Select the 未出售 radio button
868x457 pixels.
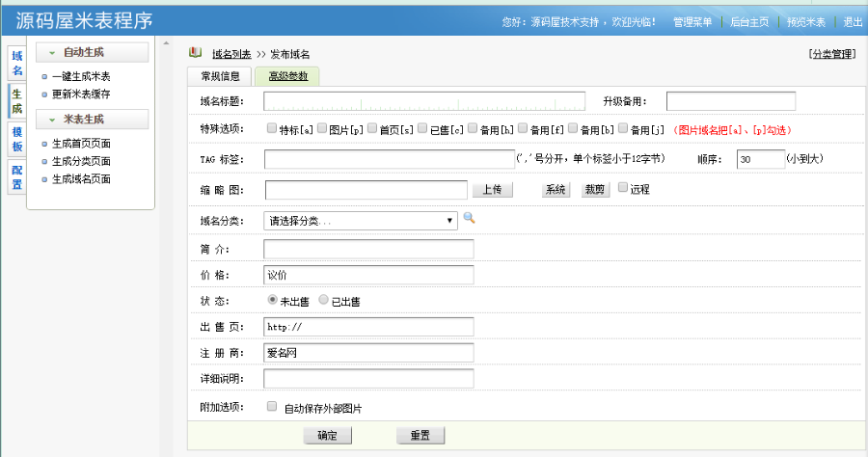coord(272,299)
